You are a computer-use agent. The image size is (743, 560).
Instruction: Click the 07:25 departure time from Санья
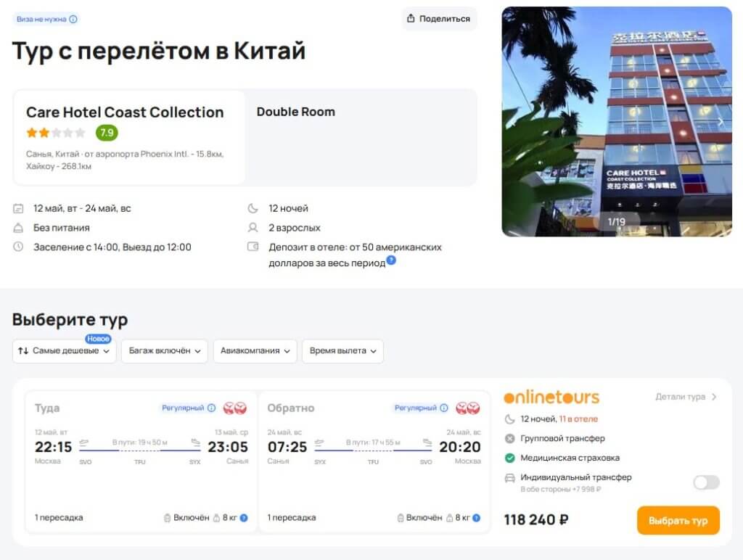point(287,447)
